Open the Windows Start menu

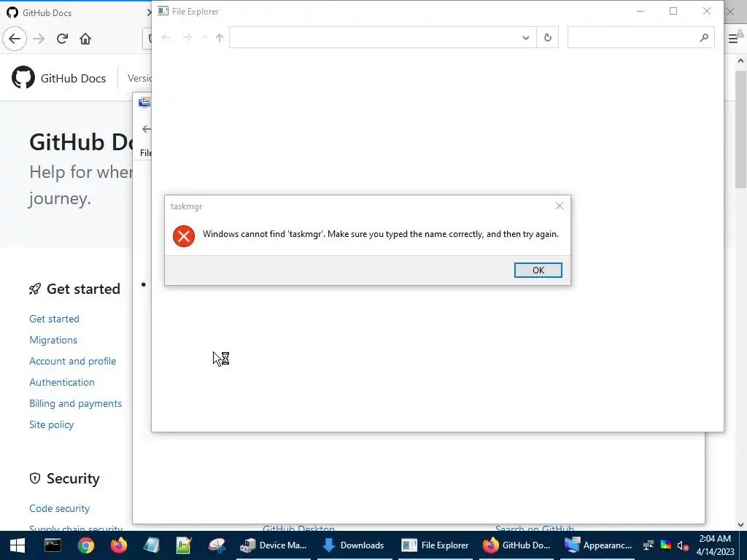click(x=18, y=545)
